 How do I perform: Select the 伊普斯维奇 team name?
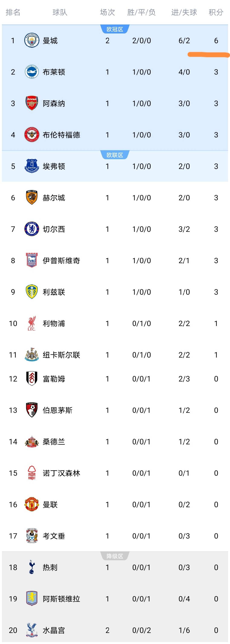(x=61, y=260)
